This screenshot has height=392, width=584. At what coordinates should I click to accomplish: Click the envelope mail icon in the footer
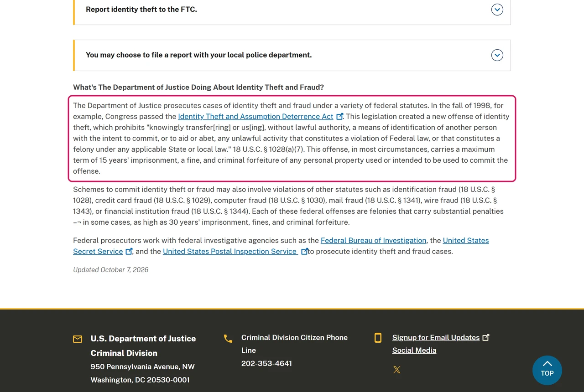click(x=78, y=339)
